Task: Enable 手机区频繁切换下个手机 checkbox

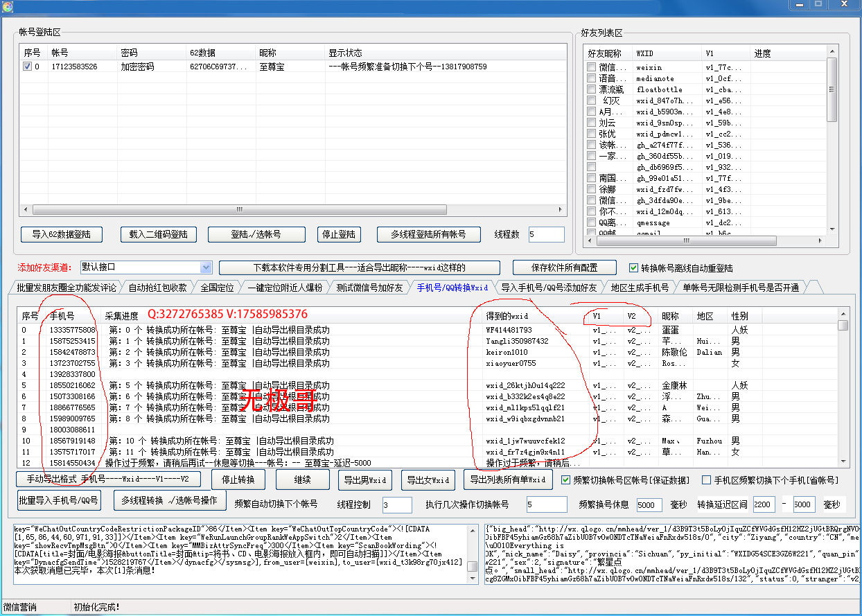Action: [706, 480]
